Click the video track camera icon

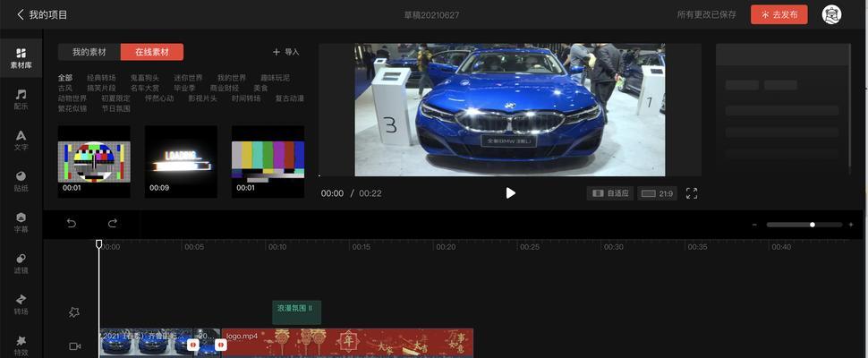pos(75,346)
